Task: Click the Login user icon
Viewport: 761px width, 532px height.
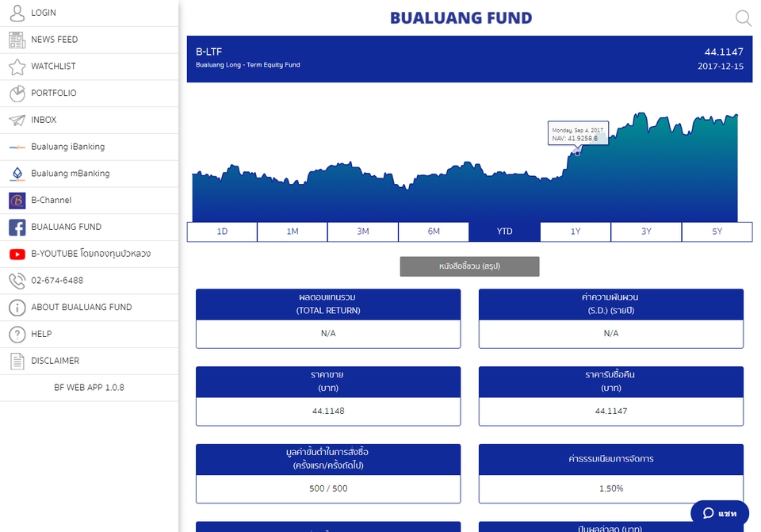Action: pyautogui.click(x=17, y=13)
